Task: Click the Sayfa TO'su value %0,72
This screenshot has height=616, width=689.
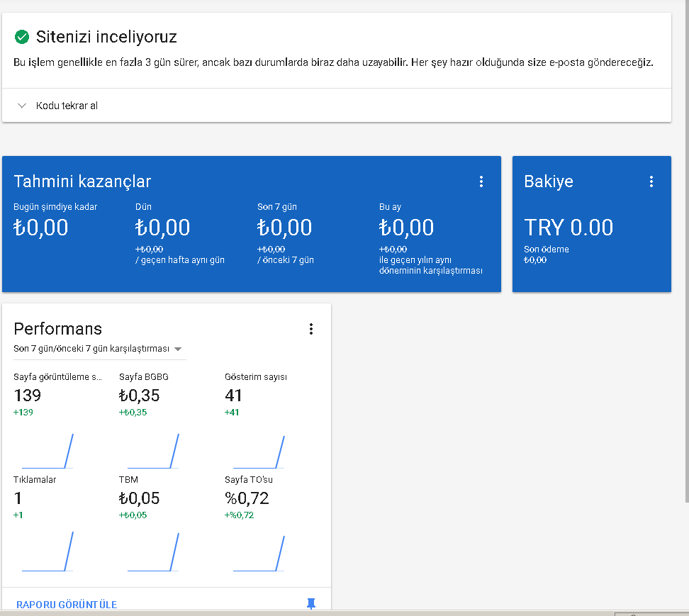Action: [x=247, y=498]
